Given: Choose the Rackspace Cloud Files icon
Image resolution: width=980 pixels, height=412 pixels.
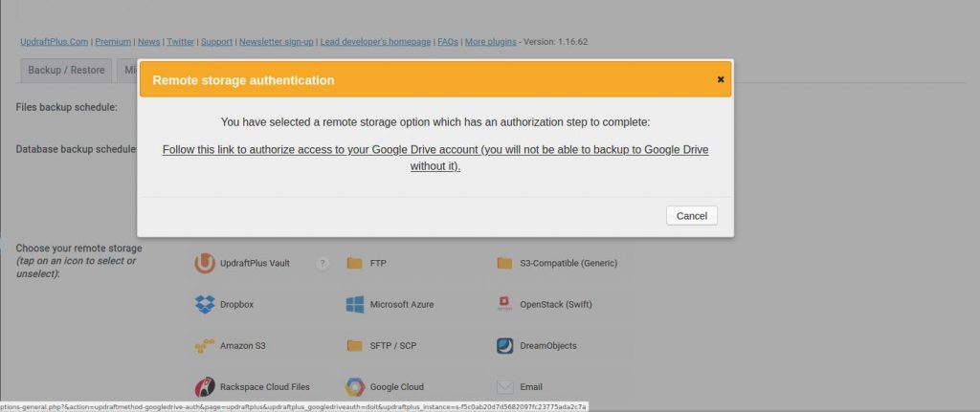Looking at the screenshot, I should point(205,387).
